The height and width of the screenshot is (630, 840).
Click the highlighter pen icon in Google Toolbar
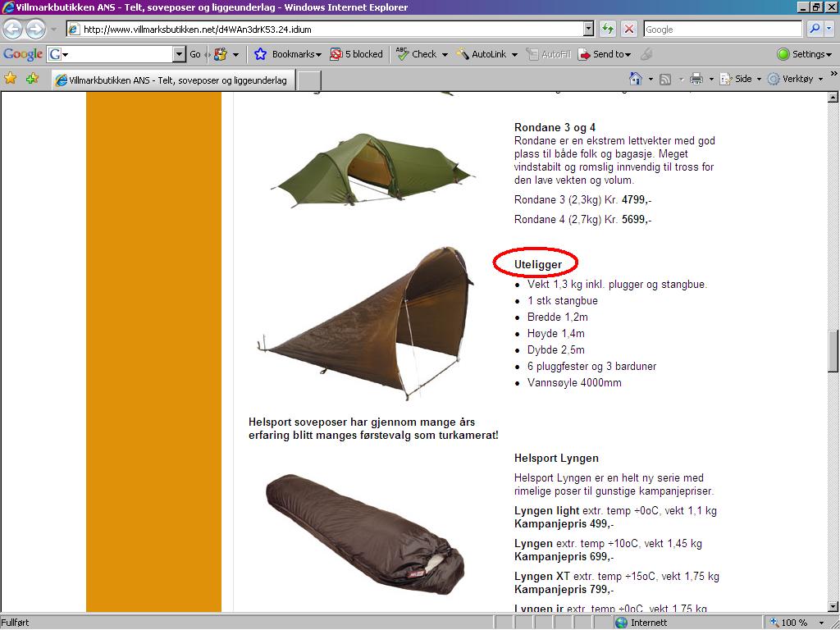tap(646, 54)
